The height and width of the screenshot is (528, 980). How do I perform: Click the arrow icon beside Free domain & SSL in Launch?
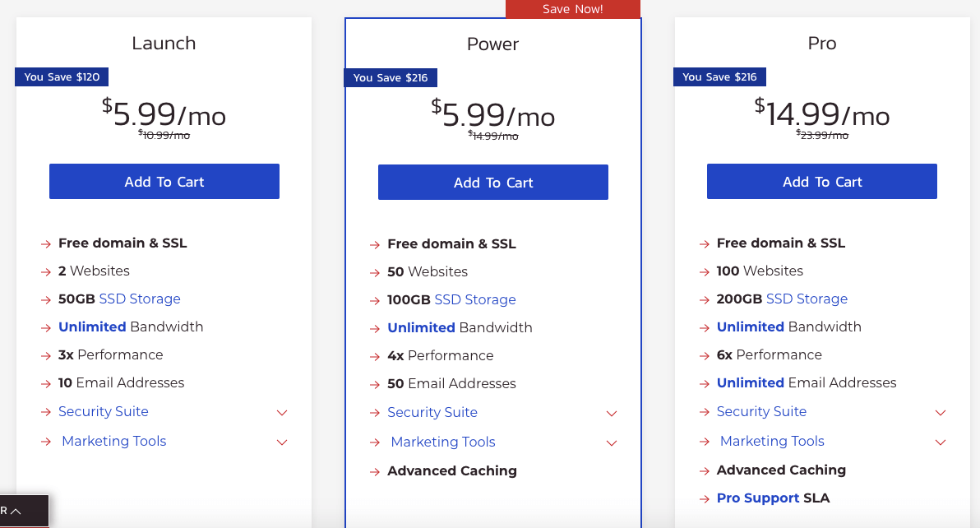click(x=45, y=243)
